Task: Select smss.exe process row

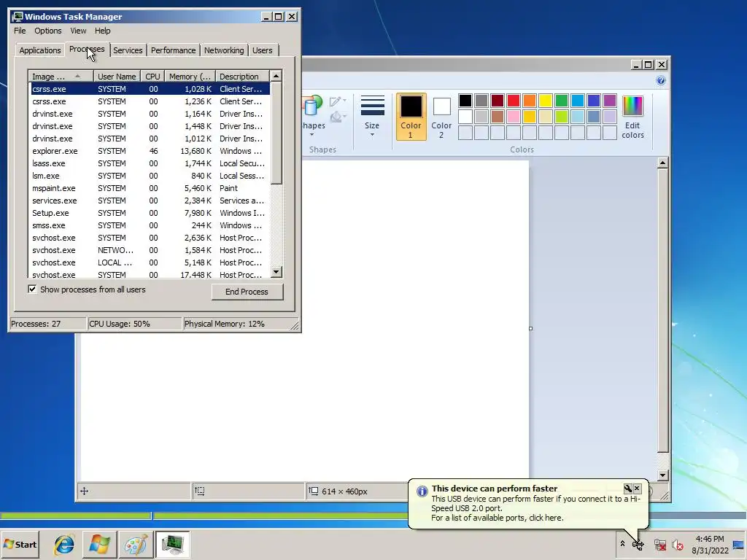Action: pos(150,225)
